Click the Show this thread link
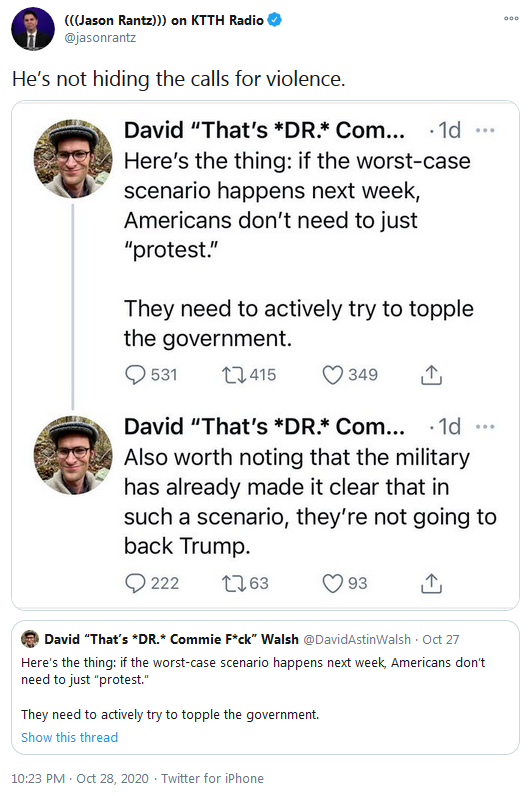Image resolution: width=529 pixels, height=796 pixels. tap(70, 737)
